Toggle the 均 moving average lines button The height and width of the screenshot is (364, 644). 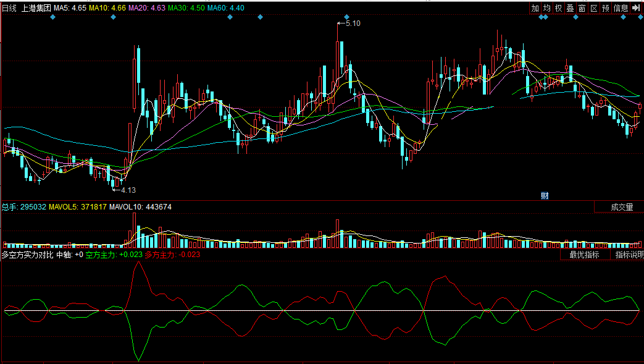(547, 8)
